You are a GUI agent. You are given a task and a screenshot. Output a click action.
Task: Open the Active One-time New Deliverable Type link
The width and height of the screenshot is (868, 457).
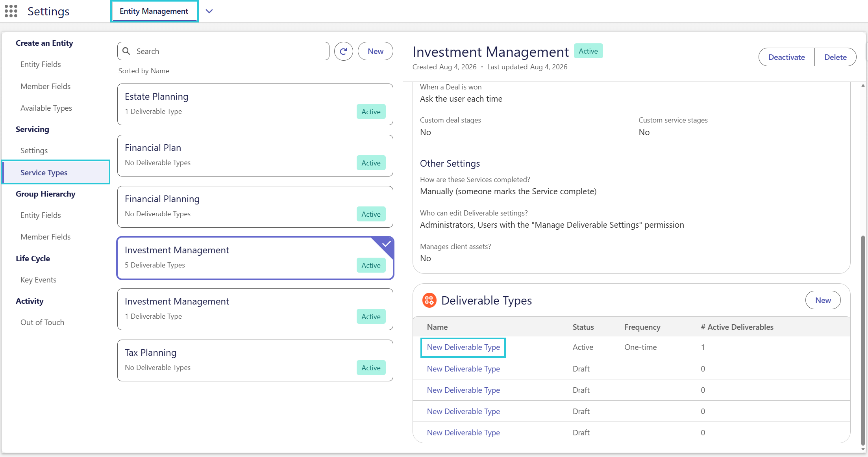point(463,347)
